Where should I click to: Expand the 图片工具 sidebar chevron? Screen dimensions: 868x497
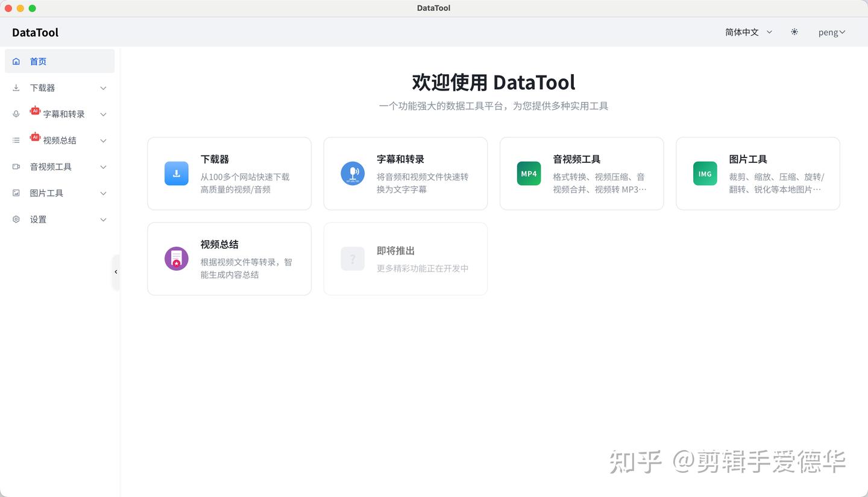(x=103, y=194)
